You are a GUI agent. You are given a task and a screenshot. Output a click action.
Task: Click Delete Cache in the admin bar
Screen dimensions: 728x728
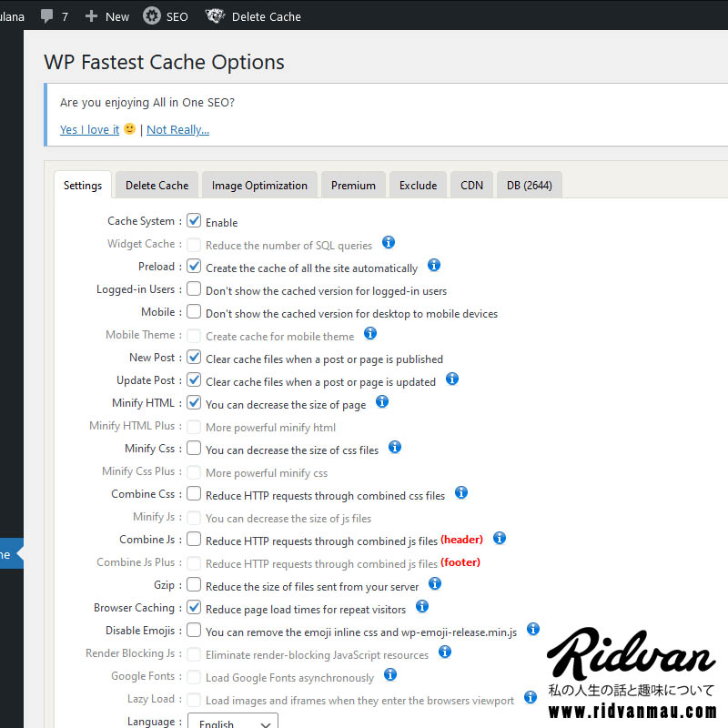pyautogui.click(x=266, y=16)
